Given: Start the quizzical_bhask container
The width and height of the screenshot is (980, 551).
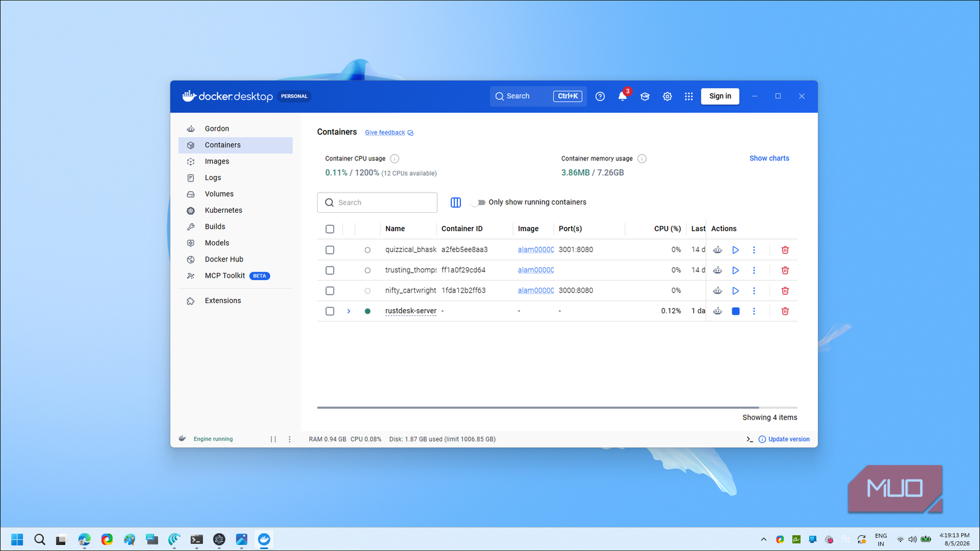Looking at the screenshot, I should tap(735, 250).
